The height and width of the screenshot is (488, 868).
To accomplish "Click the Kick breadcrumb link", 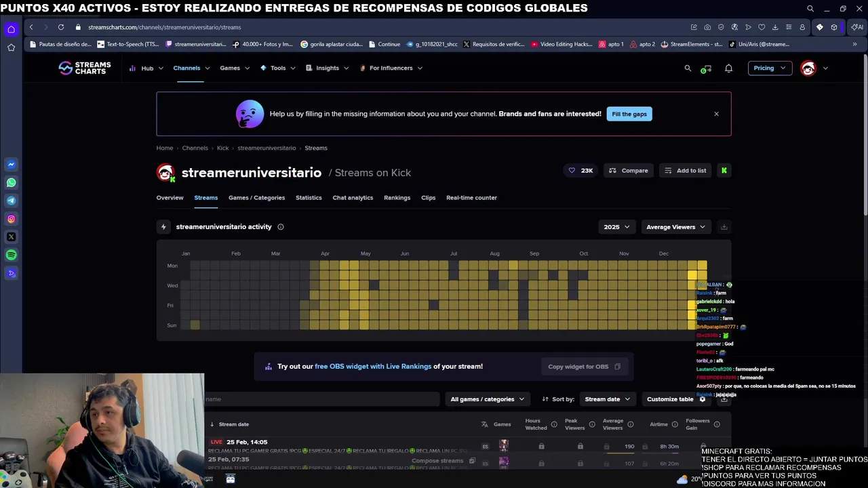I will [222, 148].
